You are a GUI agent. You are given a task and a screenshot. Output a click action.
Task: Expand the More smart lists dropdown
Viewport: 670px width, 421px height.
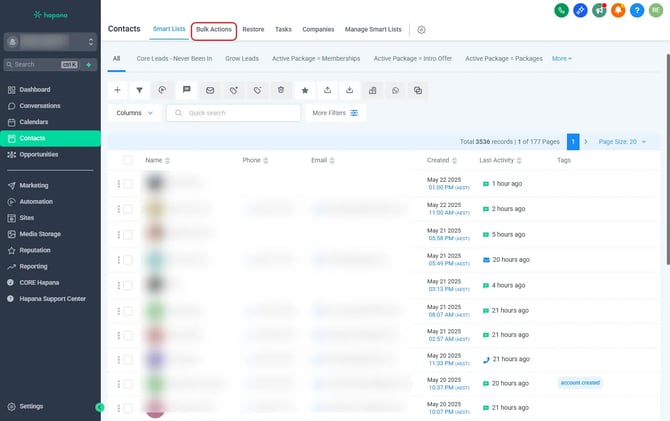(x=562, y=58)
